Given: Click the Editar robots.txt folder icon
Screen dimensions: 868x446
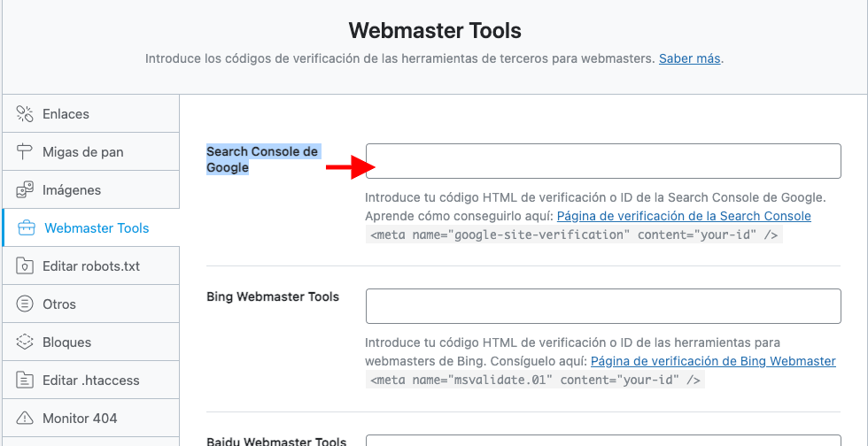Looking at the screenshot, I should tap(25, 266).
